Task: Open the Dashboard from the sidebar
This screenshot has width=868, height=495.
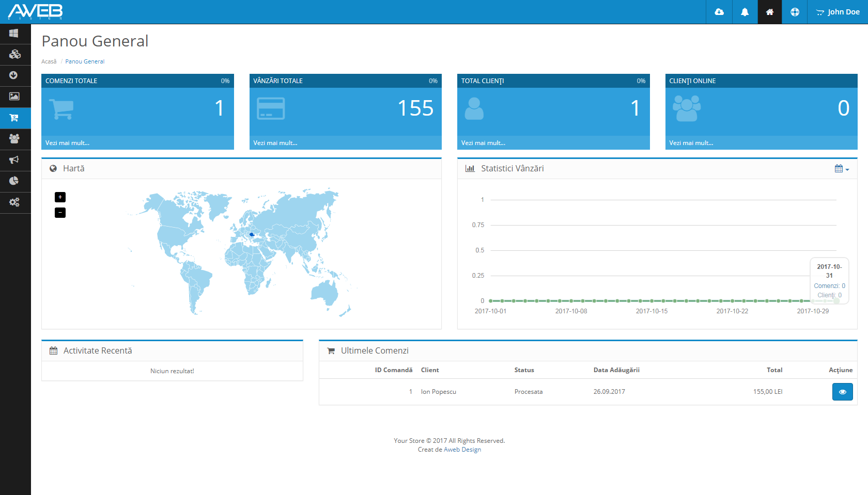Action: 14,34
